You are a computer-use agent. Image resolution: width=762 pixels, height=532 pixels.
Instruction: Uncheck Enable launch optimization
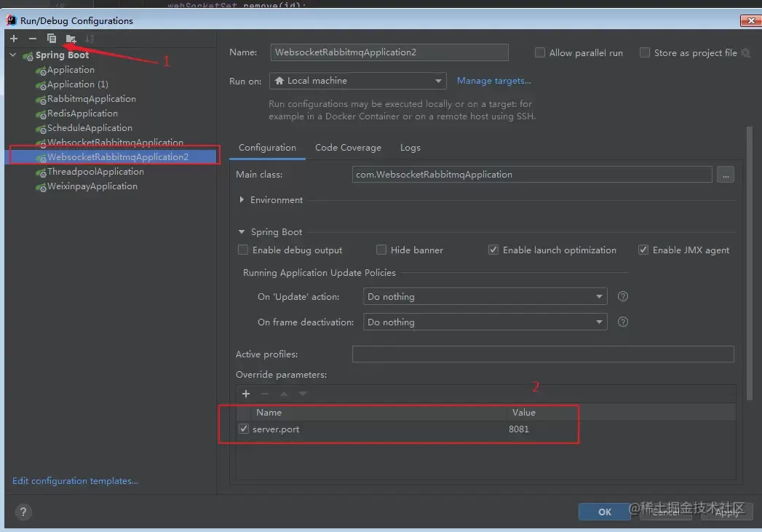pyautogui.click(x=493, y=250)
